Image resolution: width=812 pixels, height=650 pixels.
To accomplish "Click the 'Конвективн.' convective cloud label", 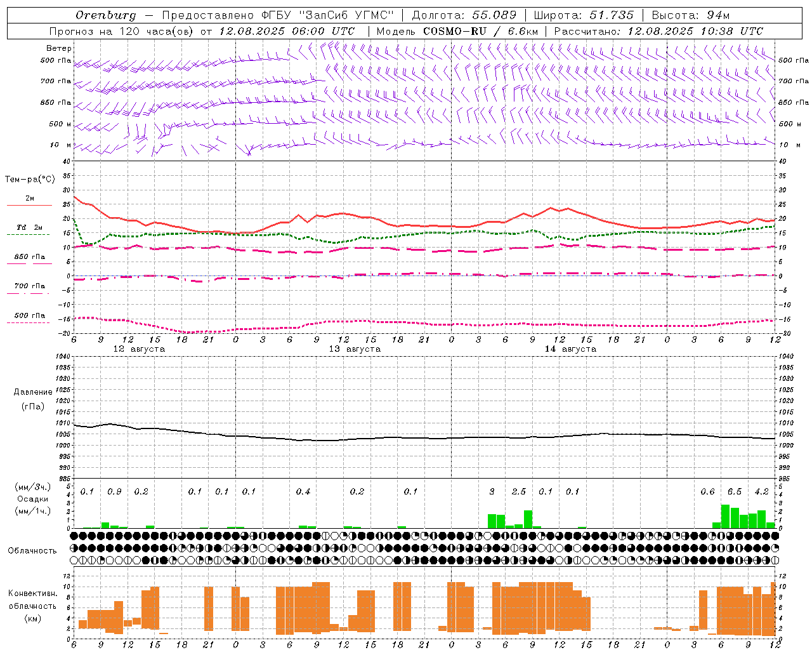I will (x=33, y=594).
